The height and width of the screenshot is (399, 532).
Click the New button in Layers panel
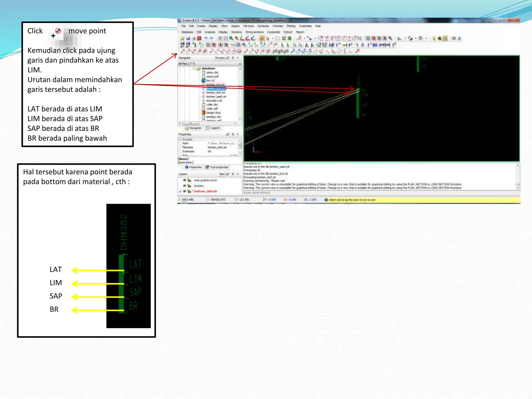click(222, 174)
